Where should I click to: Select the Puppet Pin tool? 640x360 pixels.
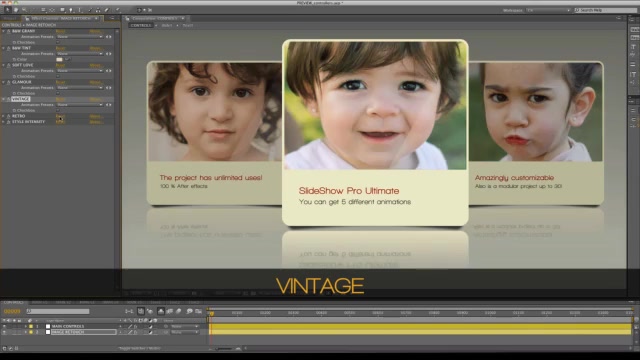tap(118, 10)
